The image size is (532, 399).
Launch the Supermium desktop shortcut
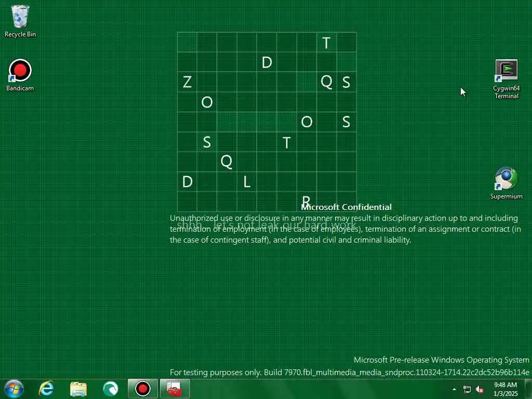[x=506, y=183]
